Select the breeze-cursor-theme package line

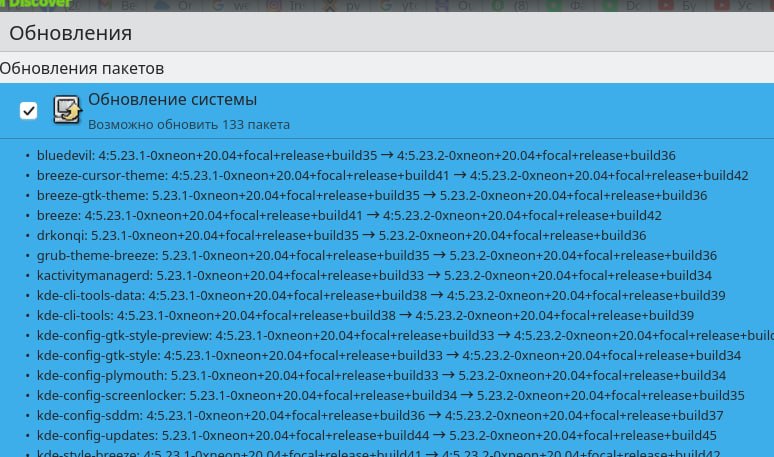(x=392, y=176)
